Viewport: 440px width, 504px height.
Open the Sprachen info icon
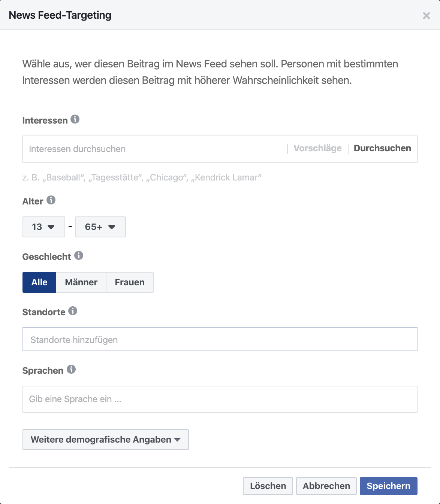pyautogui.click(x=71, y=369)
